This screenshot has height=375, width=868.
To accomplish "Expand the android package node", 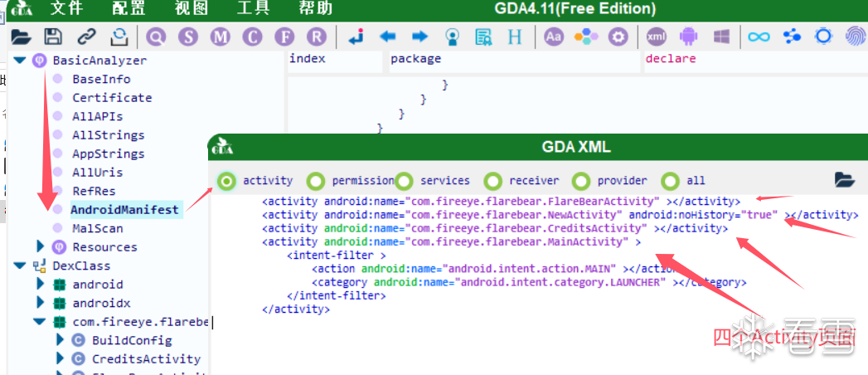I will click(x=40, y=285).
